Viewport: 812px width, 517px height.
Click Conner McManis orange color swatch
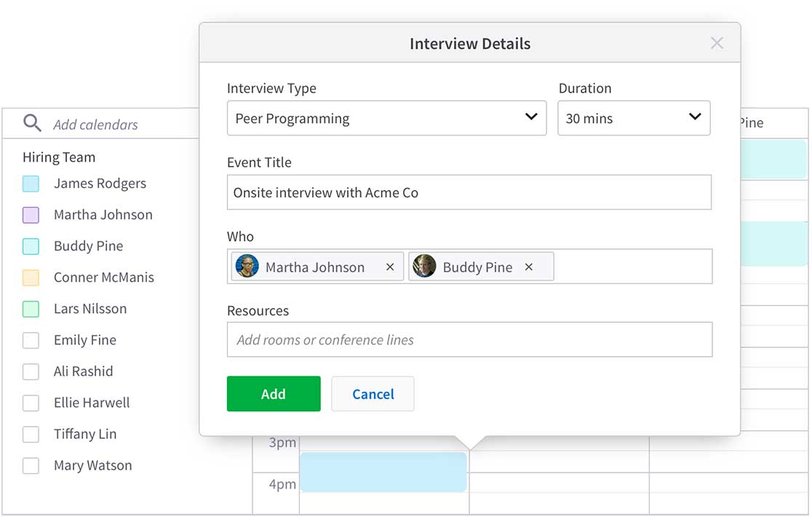31,277
